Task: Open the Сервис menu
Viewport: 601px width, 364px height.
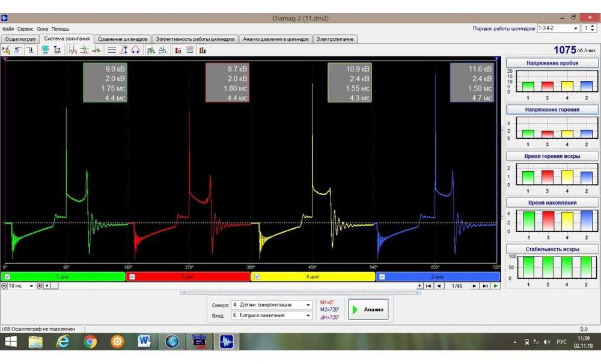Action: point(25,28)
